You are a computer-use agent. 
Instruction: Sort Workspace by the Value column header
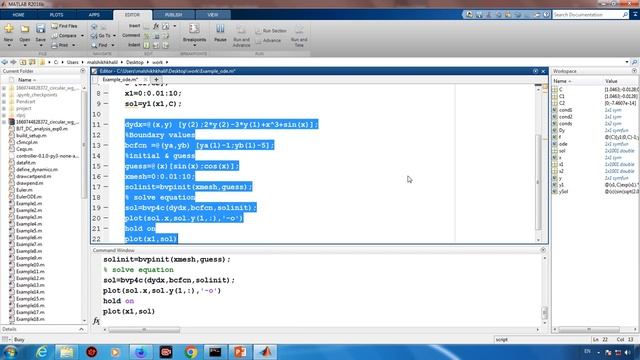[x=611, y=81]
